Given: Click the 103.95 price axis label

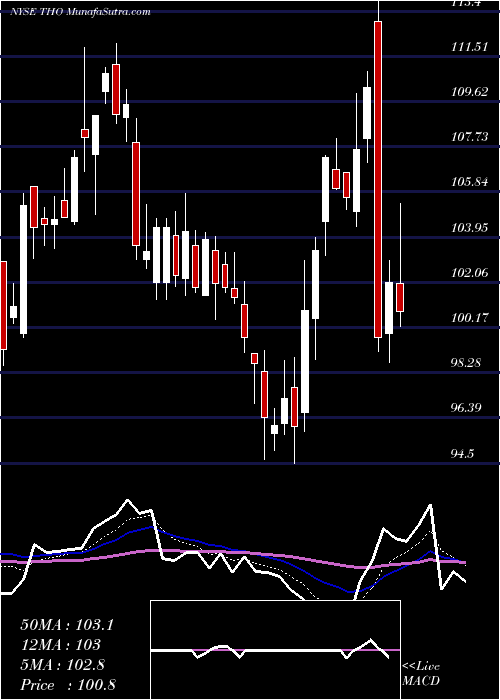Looking at the screenshot, I should tap(470, 227).
